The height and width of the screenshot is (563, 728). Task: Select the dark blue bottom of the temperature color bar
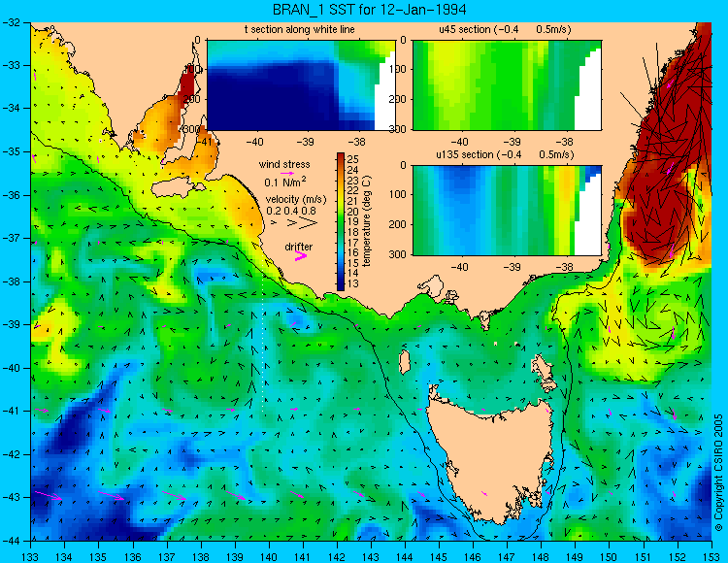click(x=341, y=285)
